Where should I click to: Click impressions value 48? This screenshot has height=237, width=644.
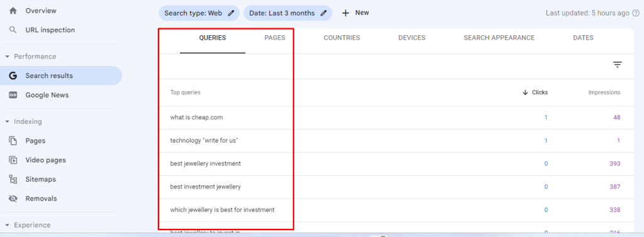point(617,118)
